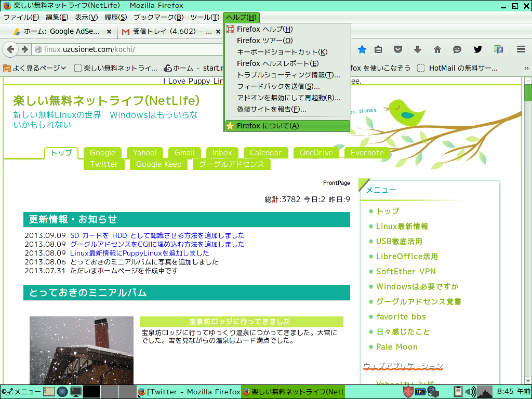Click the Hello chat smiley icon

click(457, 49)
